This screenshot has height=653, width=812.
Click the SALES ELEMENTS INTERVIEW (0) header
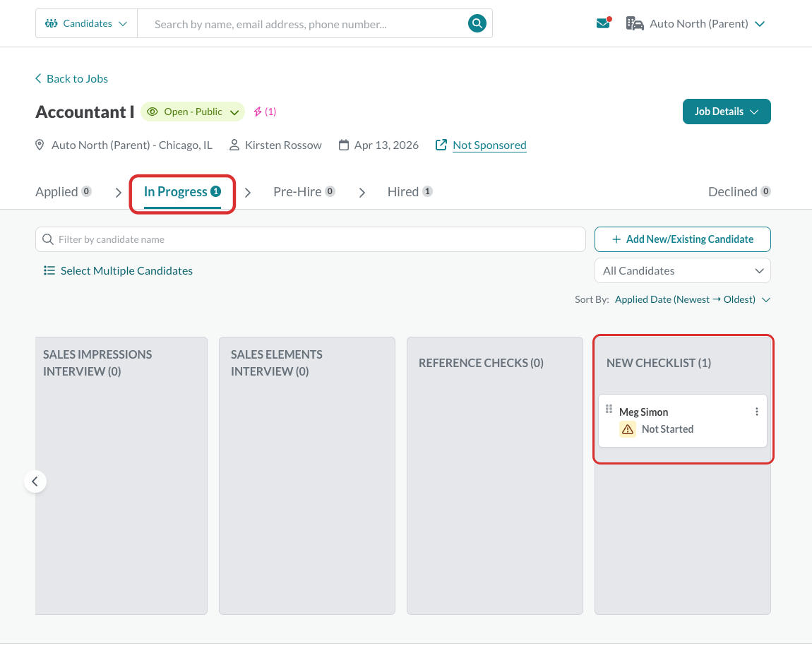[277, 363]
